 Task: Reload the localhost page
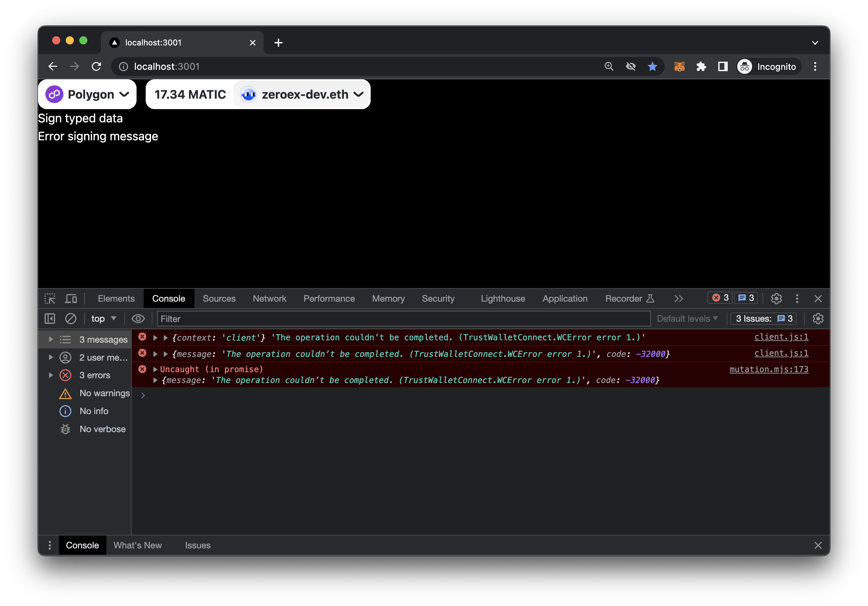tap(97, 66)
